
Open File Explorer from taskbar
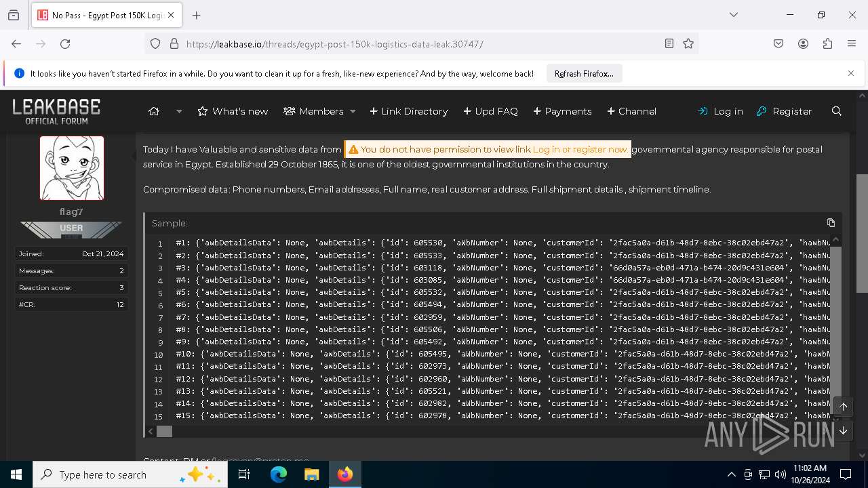(x=311, y=474)
